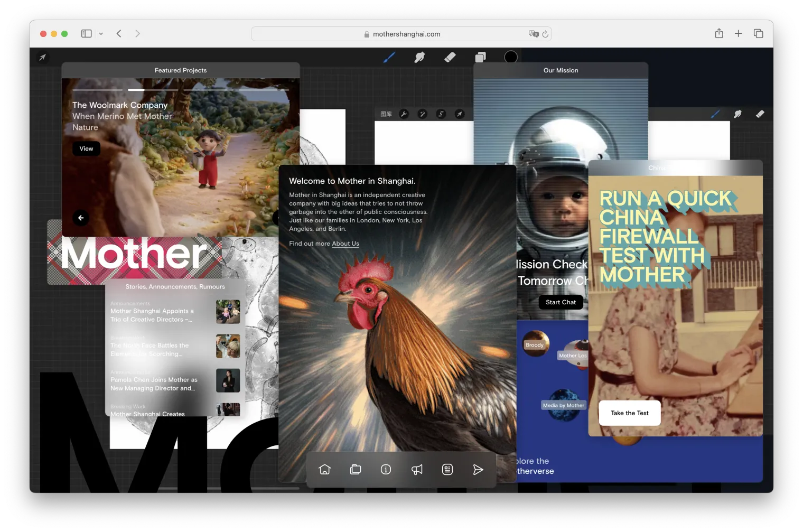Click the RUN A QUICK CHINA FIREWALL TEST headline
Viewport: 803px width, 532px height.
click(x=666, y=237)
